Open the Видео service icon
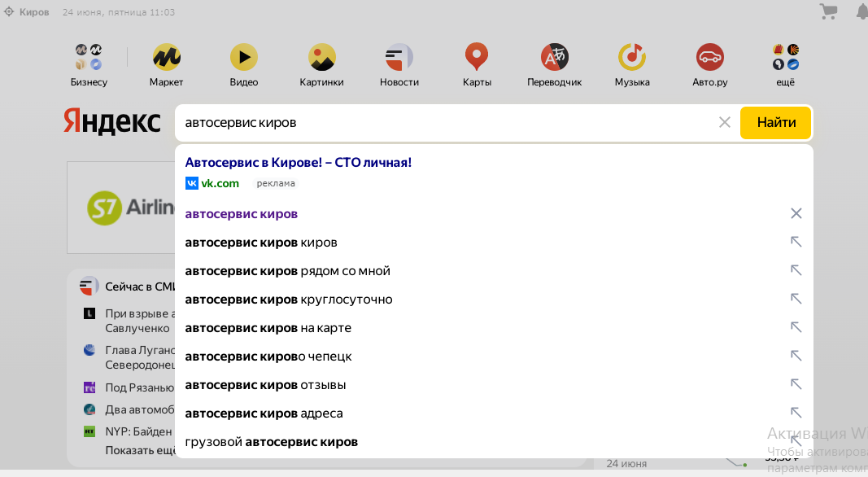Screen dimensions: 868x477 point(244,57)
